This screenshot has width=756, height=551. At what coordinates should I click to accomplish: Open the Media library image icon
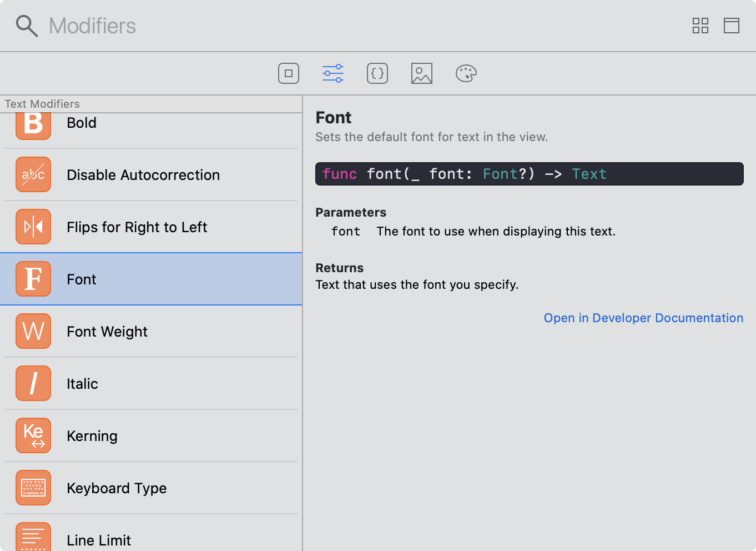421,73
